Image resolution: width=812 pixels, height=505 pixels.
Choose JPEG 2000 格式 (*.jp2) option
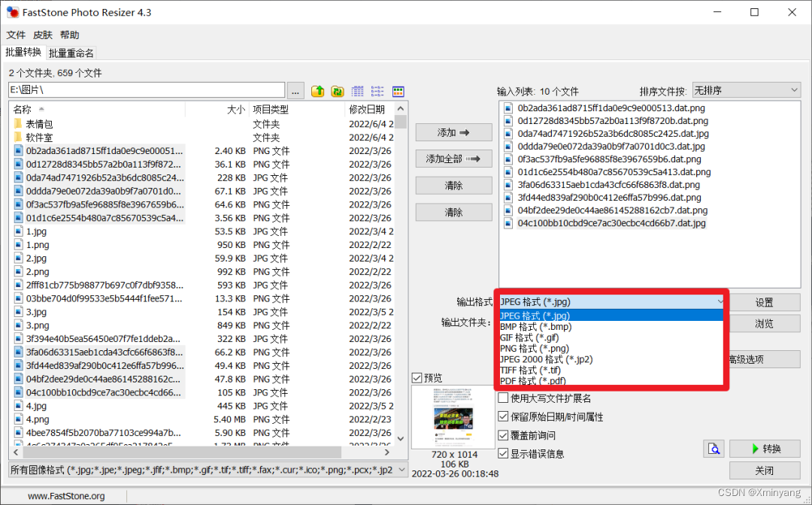611,359
